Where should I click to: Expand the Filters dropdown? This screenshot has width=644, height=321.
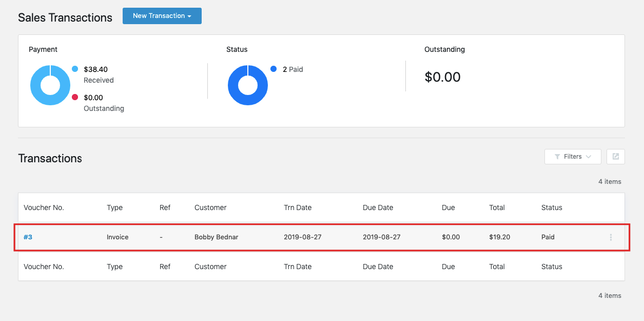click(573, 157)
